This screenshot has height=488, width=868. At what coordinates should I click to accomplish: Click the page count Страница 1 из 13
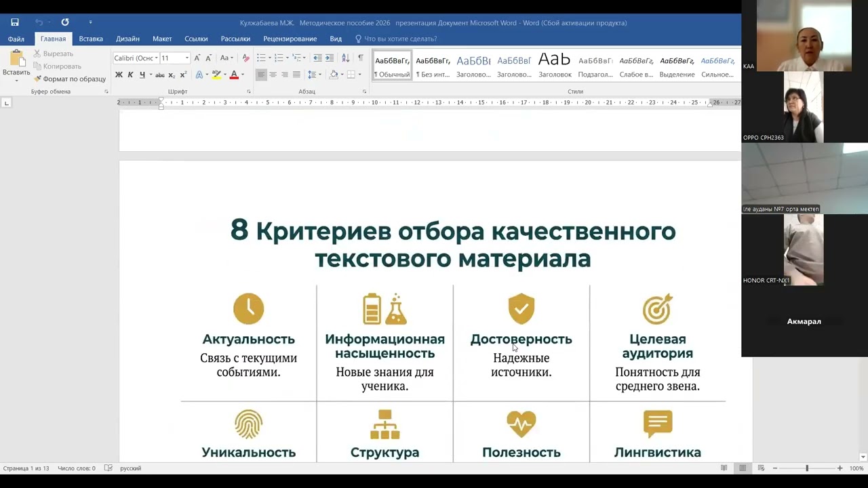tap(26, 468)
